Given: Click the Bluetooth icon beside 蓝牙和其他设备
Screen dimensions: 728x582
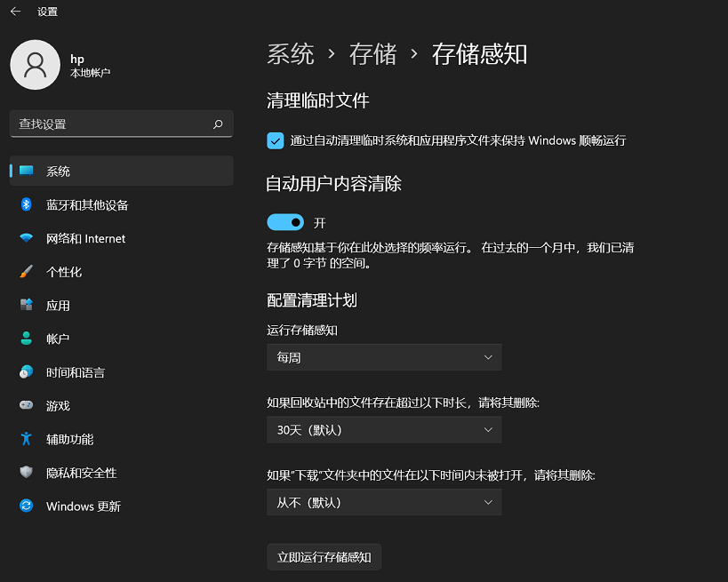Looking at the screenshot, I should click(27, 204).
